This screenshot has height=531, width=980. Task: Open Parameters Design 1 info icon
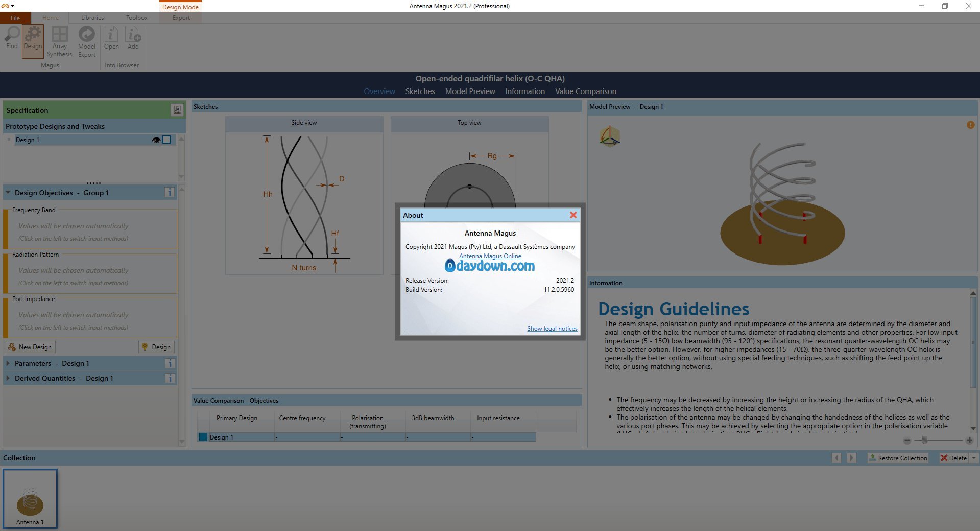click(x=170, y=363)
